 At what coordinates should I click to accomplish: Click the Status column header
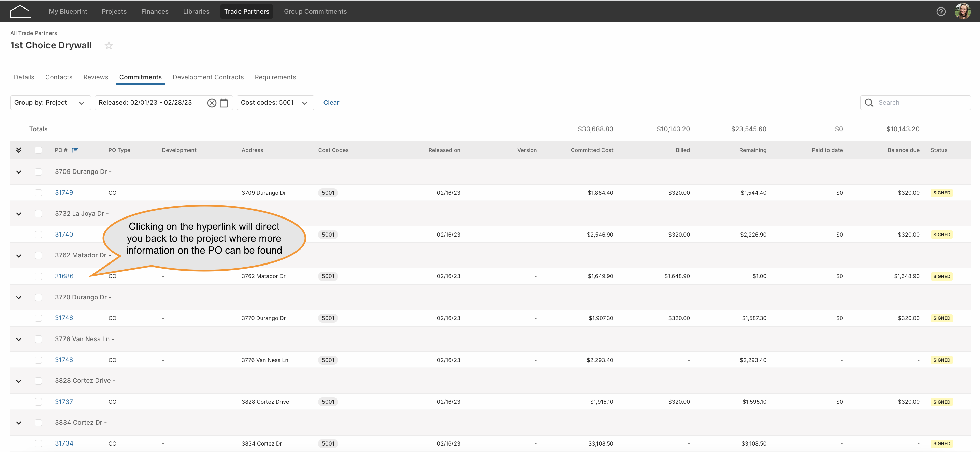pos(939,150)
